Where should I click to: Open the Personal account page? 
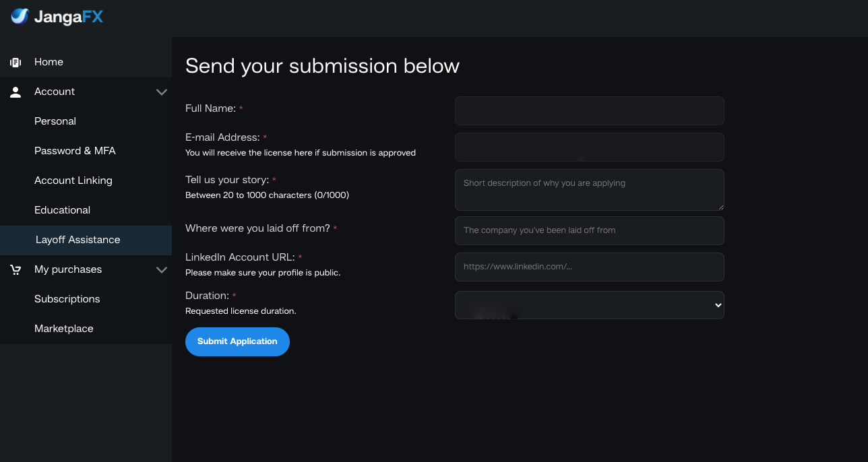tap(55, 121)
